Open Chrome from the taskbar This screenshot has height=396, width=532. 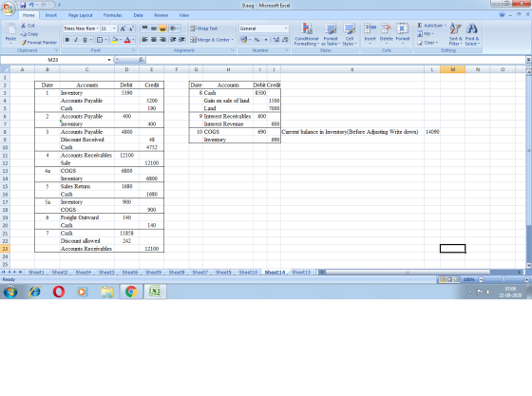pyautogui.click(x=131, y=292)
